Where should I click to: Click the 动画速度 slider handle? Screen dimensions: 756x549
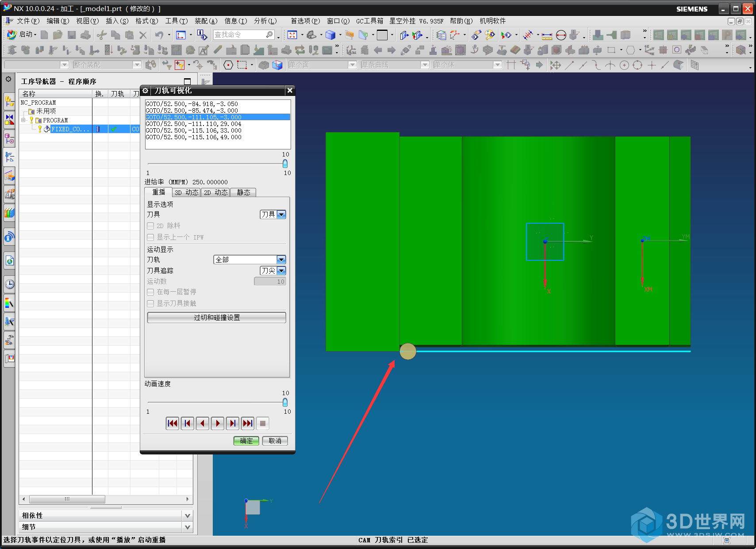tap(285, 402)
